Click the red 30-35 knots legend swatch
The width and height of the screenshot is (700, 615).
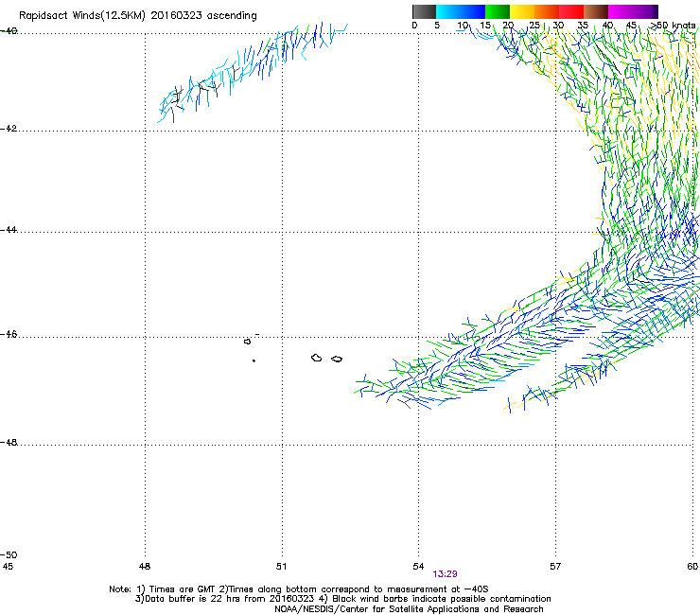571,11
